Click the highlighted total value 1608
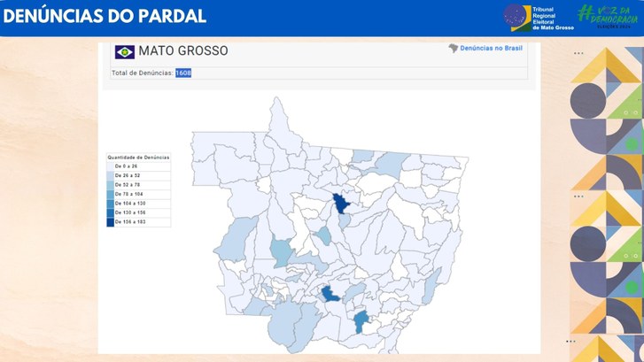644x362 pixels. (183, 73)
